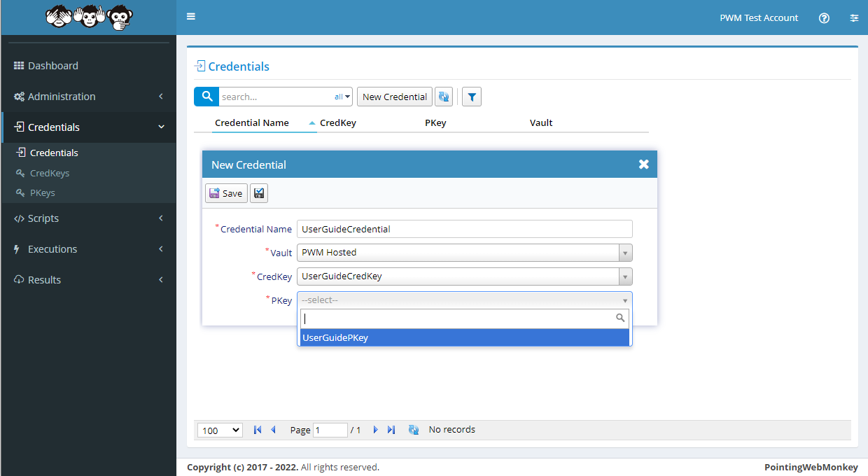868x476 pixels.
Task: Click the save-and-close disk icon
Action: (259, 193)
